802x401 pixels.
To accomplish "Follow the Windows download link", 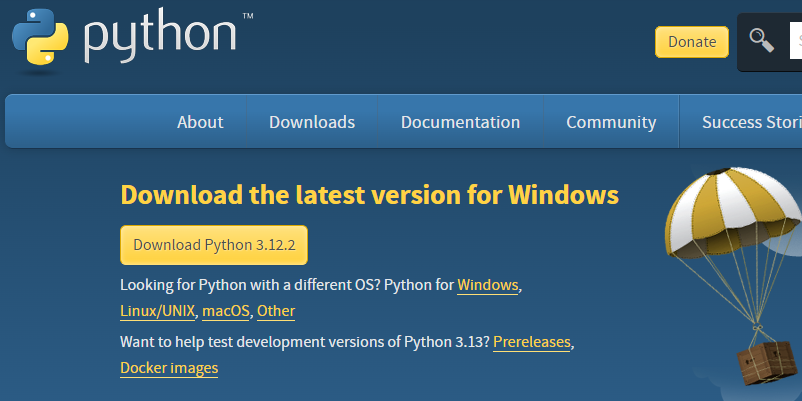I will click(487, 285).
